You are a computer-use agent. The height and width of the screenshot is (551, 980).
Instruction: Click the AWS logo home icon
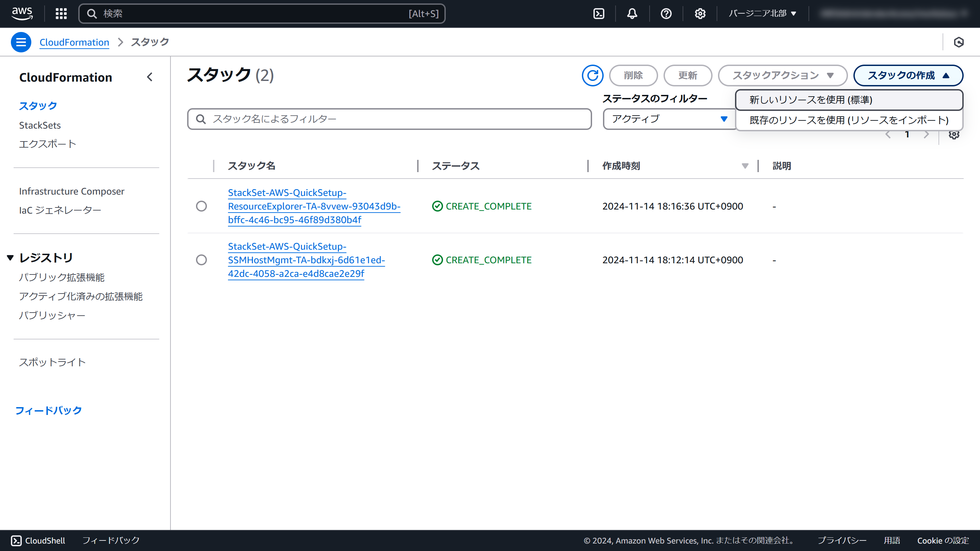22,14
